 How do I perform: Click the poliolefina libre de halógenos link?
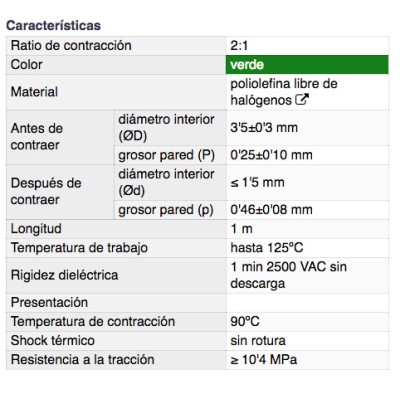[284, 92]
